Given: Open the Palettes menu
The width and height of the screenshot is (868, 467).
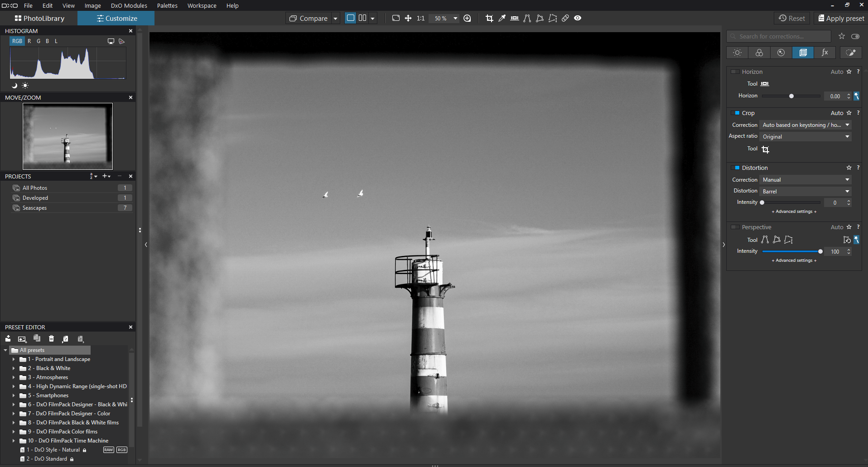Looking at the screenshot, I should tap(167, 5).
